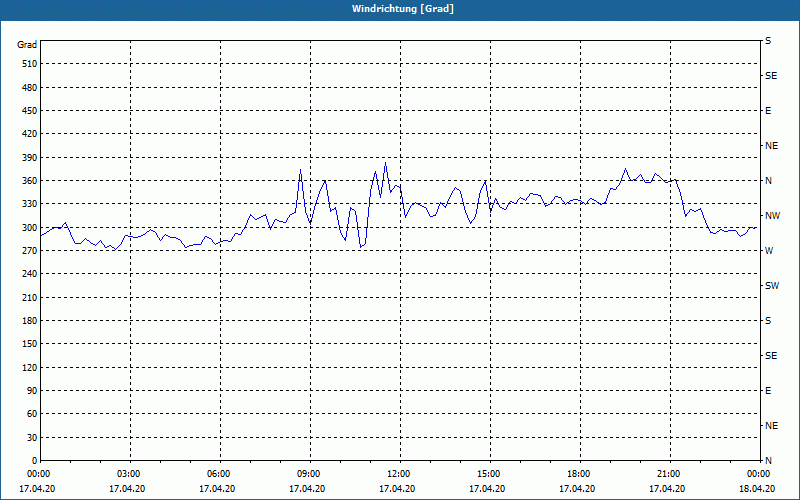Click the 21:00 time label

[x=669, y=474]
